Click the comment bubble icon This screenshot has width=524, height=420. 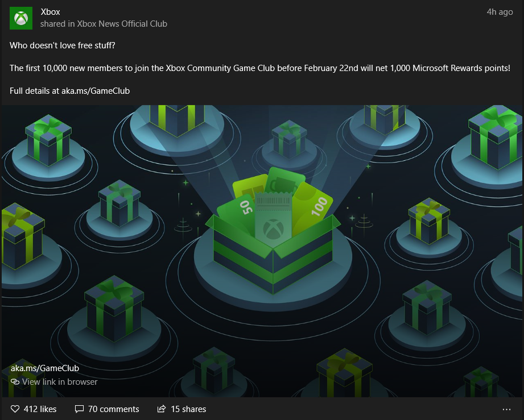(79, 409)
